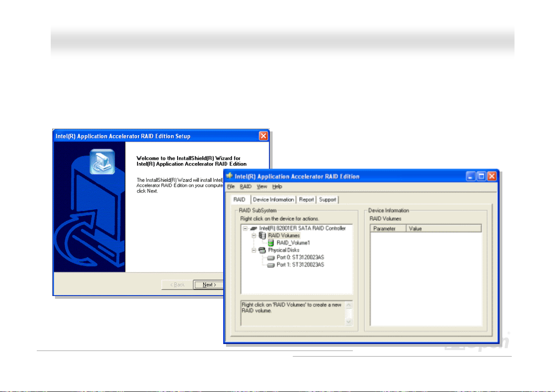Select Port 0: ST3120023AS
This screenshot has width=555, height=392.
click(300, 257)
